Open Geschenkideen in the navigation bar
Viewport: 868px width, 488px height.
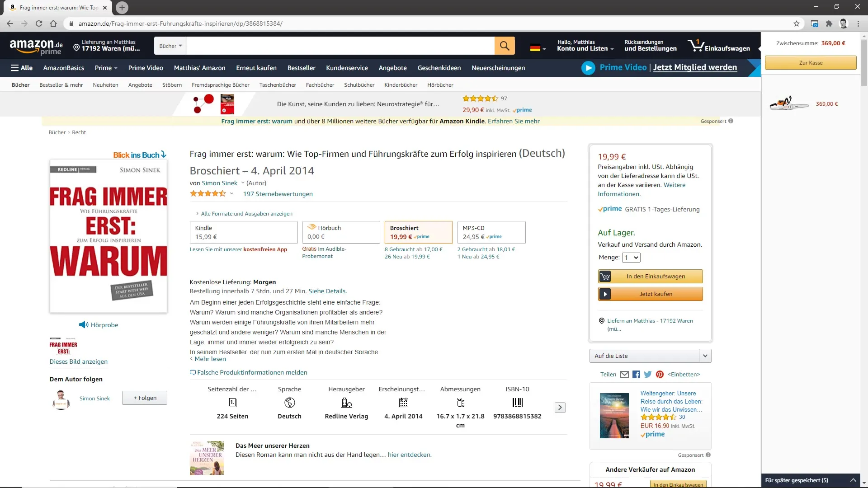(439, 68)
